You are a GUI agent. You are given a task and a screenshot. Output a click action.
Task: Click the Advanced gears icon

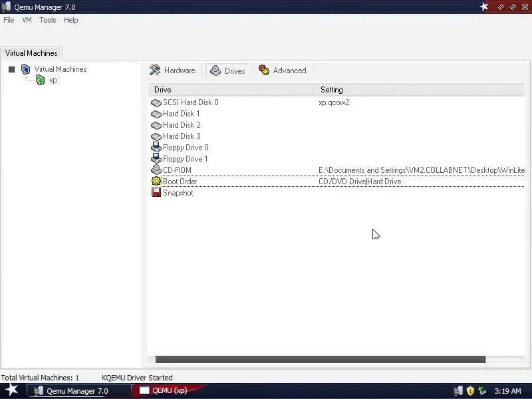click(263, 70)
